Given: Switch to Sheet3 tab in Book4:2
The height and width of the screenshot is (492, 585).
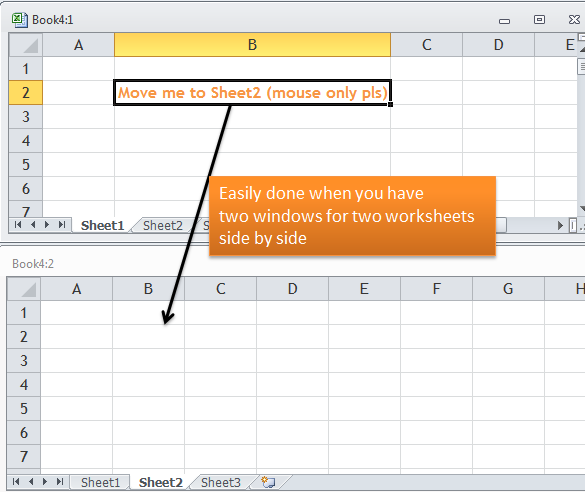Looking at the screenshot, I should pos(221,482).
